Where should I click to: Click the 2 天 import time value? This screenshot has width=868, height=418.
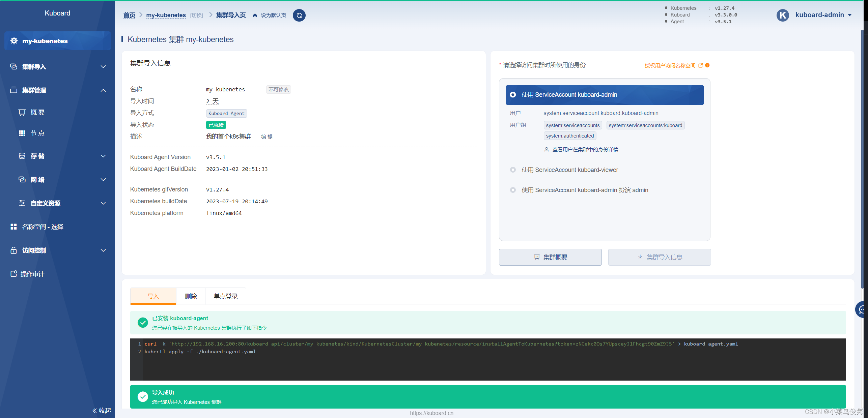click(212, 101)
